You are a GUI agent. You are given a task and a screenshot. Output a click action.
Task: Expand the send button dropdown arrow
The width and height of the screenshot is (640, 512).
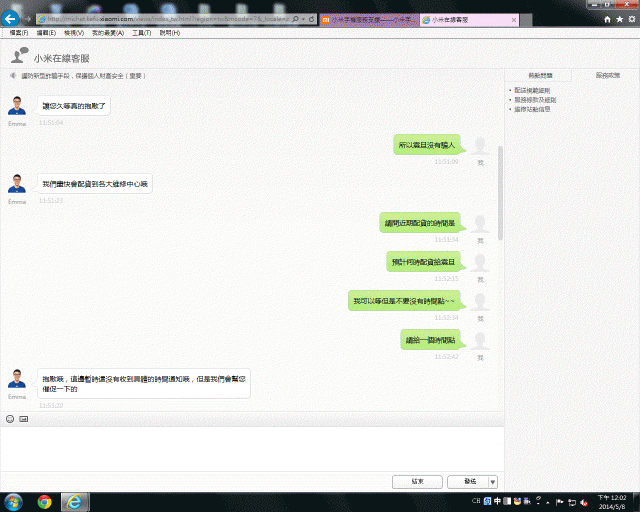tap(493, 482)
